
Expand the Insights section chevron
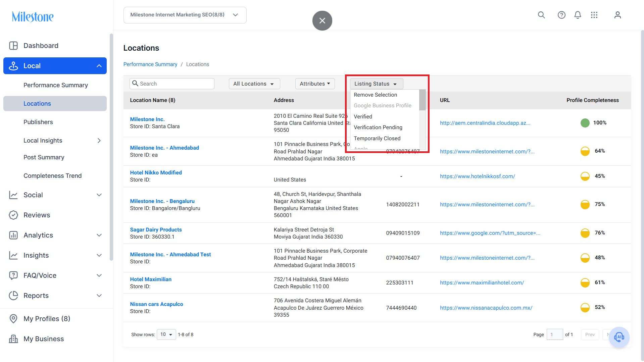99,255
